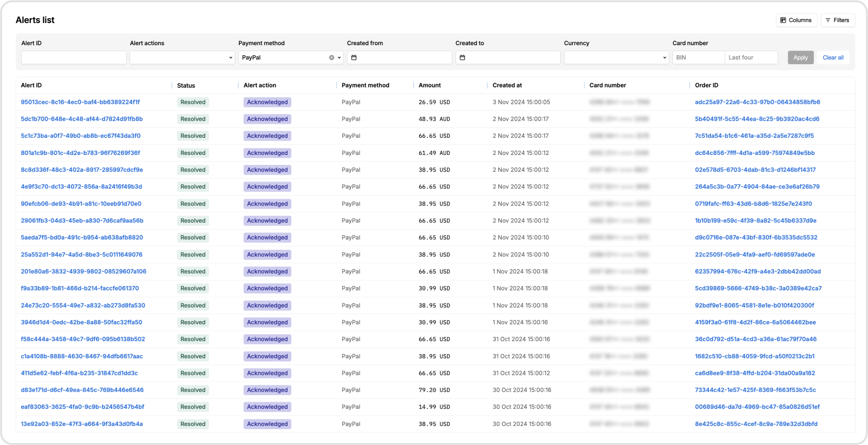
Task: Click the Columns panel icon
Action: coord(783,20)
